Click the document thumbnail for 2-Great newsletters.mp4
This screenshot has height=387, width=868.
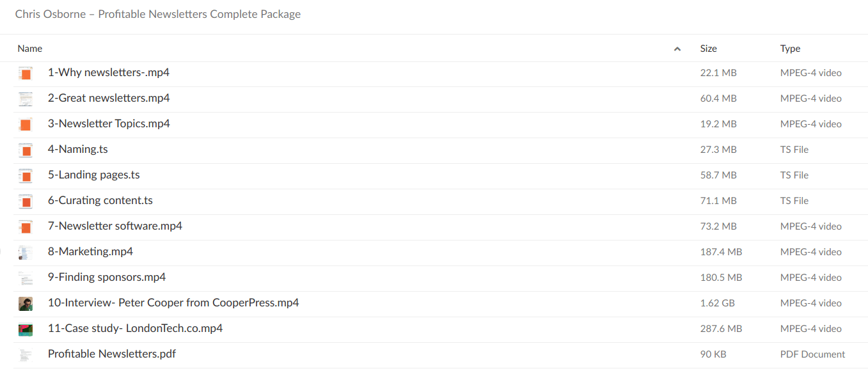pos(25,99)
